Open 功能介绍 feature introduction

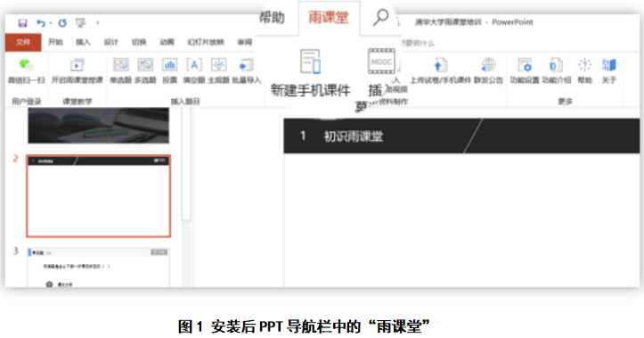point(556,70)
